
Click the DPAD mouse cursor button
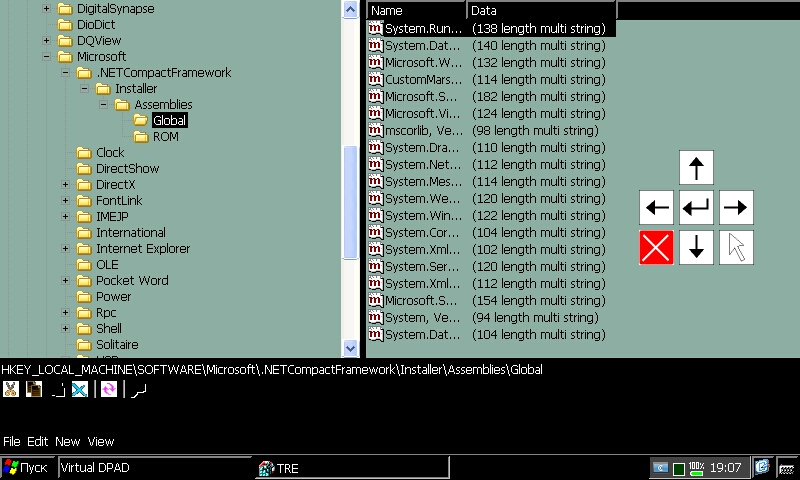(736, 247)
